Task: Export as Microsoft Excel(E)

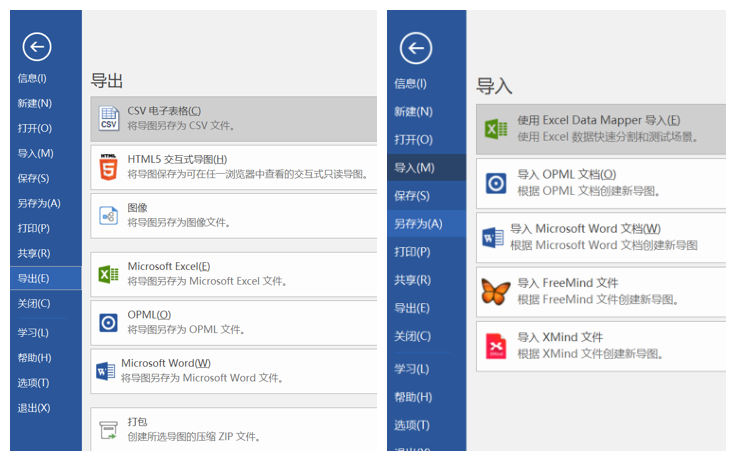Action: click(x=233, y=274)
